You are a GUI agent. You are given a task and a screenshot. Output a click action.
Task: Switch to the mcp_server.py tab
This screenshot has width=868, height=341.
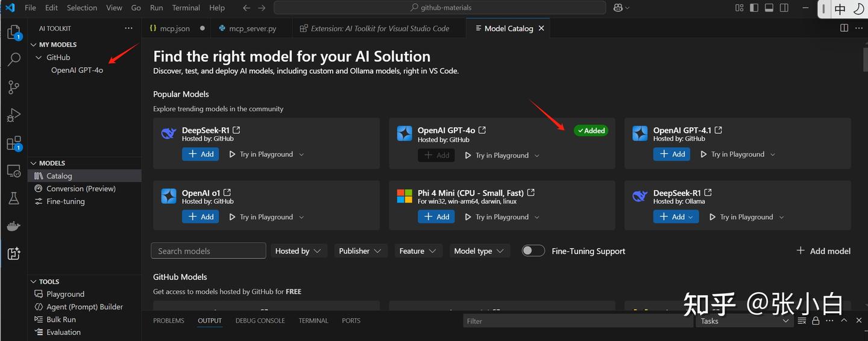pyautogui.click(x=253, y=28)
